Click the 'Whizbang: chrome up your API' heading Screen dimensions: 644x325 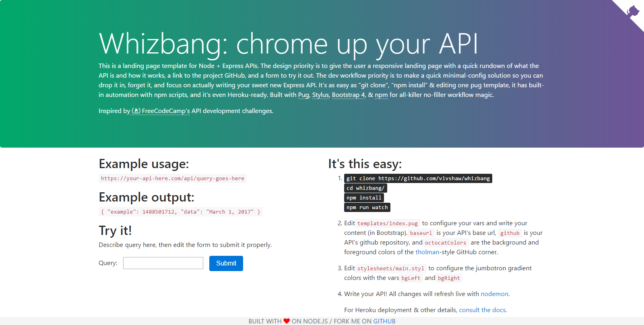coord(289,44)
